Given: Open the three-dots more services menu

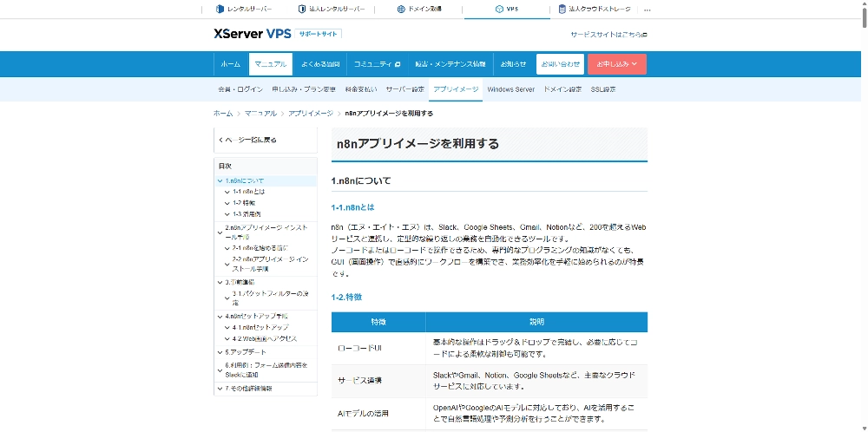Looking at the screenshot, I should [647, 10].
